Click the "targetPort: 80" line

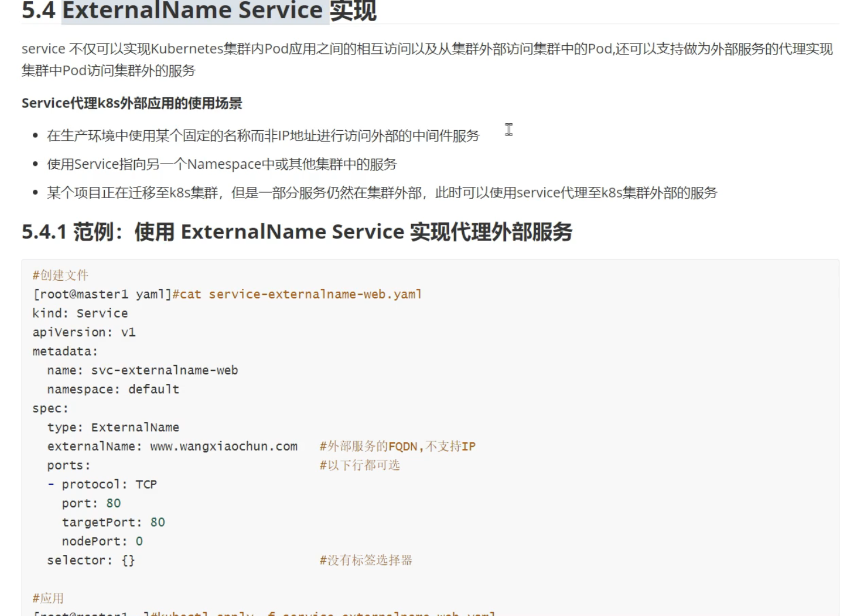[113, 523]
